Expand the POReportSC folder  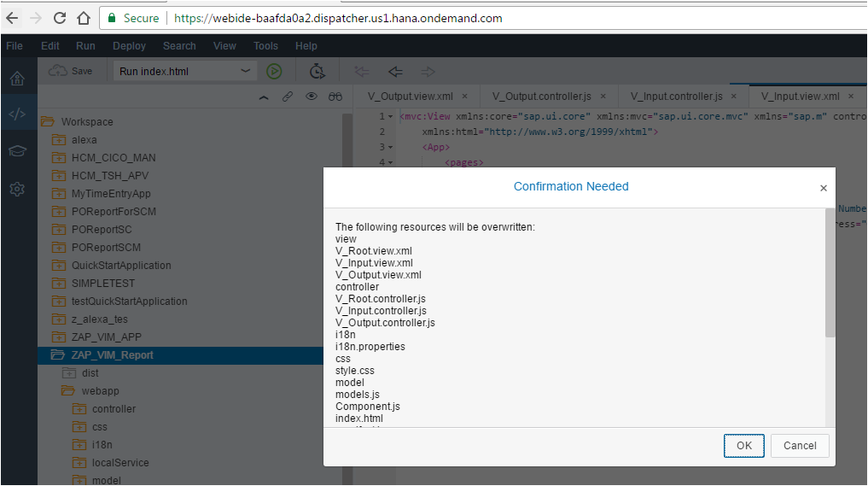59,230
